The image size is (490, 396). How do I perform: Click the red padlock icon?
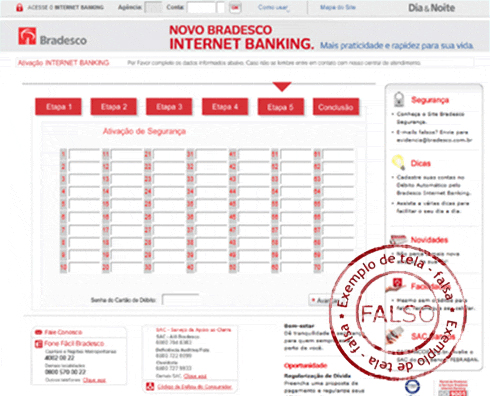[x=20, y=7]
